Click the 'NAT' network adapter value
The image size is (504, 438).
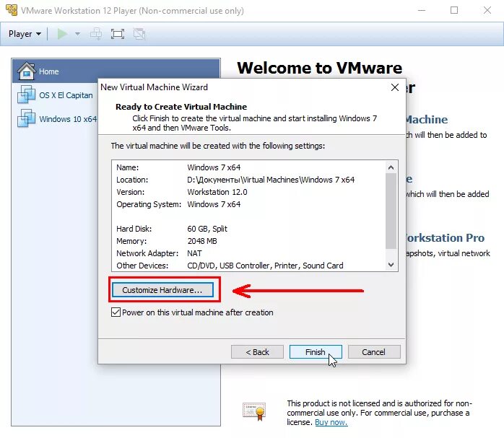(194, 253)
